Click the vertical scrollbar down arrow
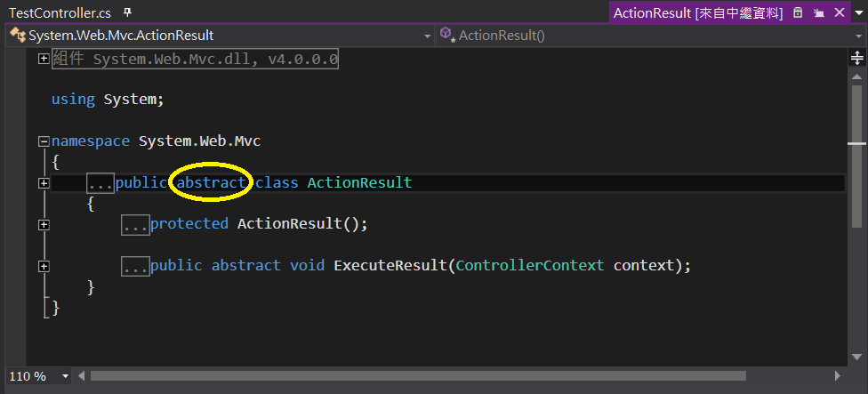This screenshot has height=394, width=868. (856, 358)
